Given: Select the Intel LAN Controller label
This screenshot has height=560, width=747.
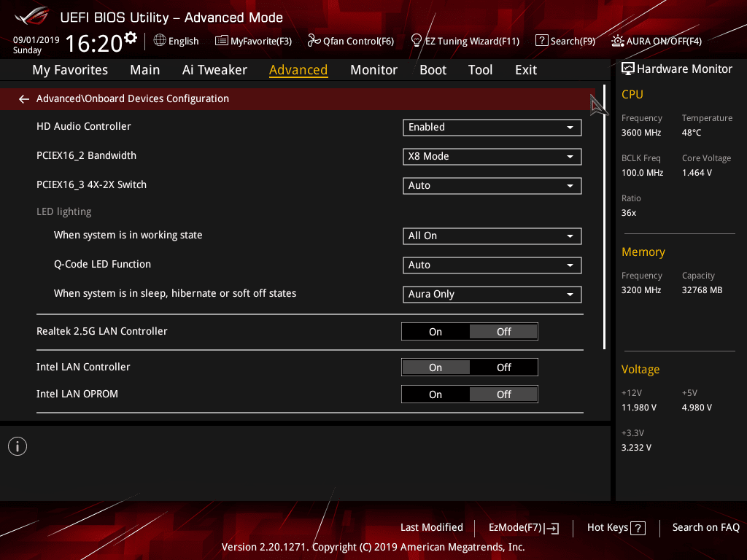Looking at the screenshot, I should pyautogui.click(x=83, y=367).
